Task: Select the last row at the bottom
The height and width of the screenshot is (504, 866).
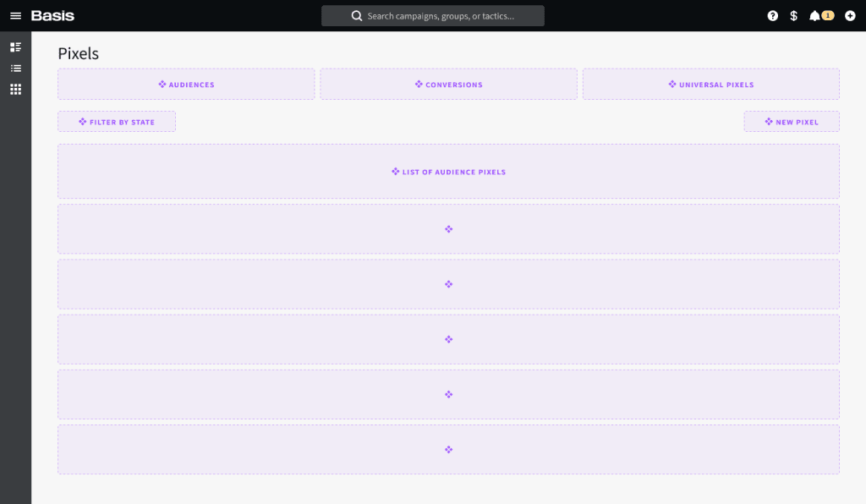Action: pyautogui.click(x=448, y=450)
